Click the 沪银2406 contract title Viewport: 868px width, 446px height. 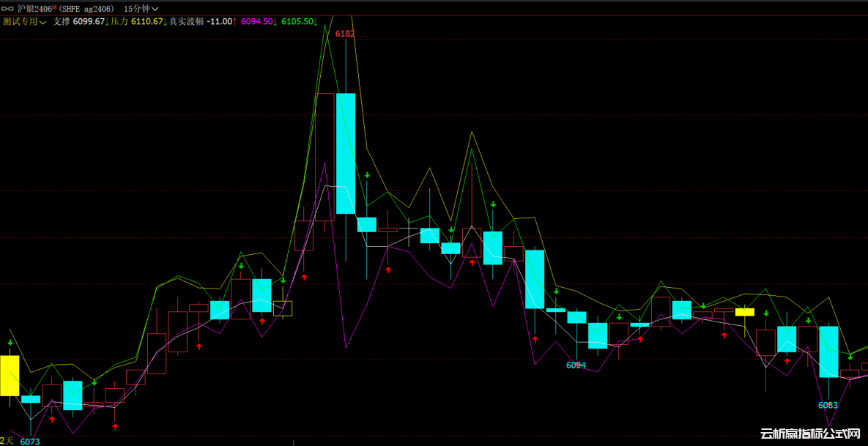click(34, 9)
